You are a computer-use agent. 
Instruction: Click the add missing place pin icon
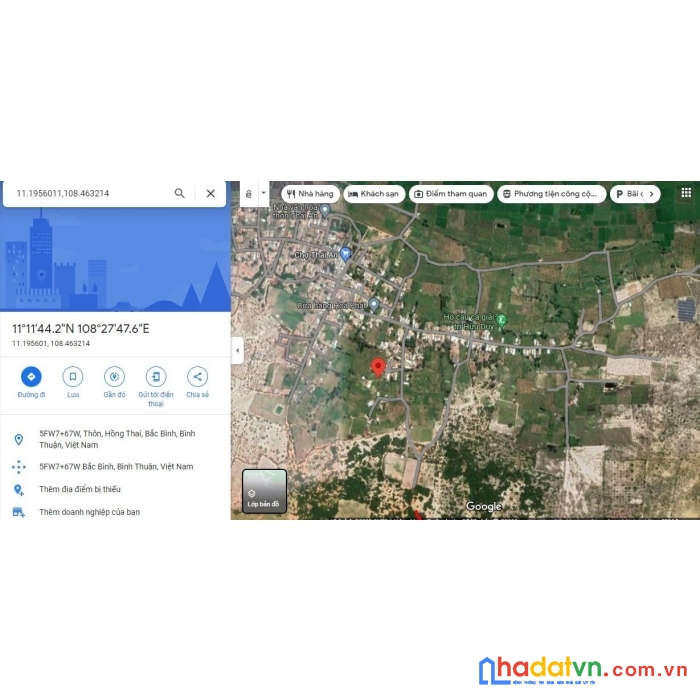(19, 490)
